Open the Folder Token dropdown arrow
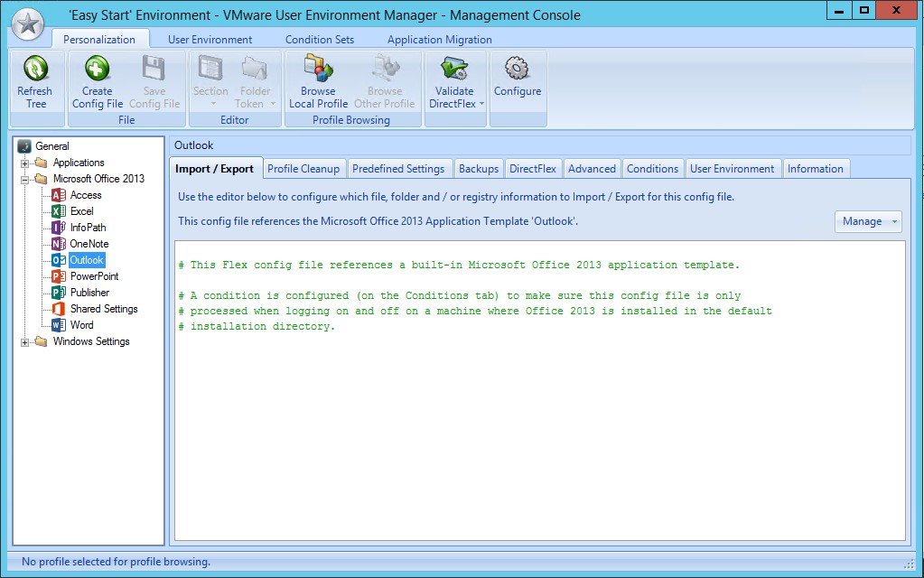 pos(273,104)
